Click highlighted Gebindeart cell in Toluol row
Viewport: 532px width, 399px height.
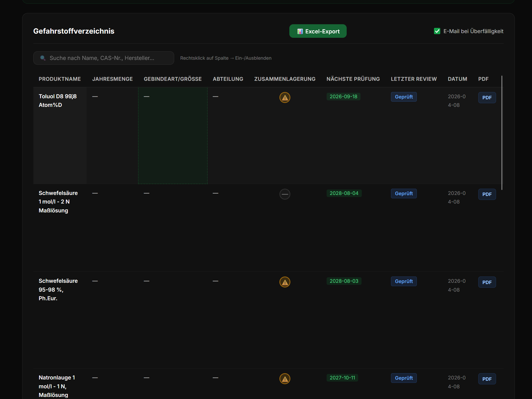tap(173, 136)
